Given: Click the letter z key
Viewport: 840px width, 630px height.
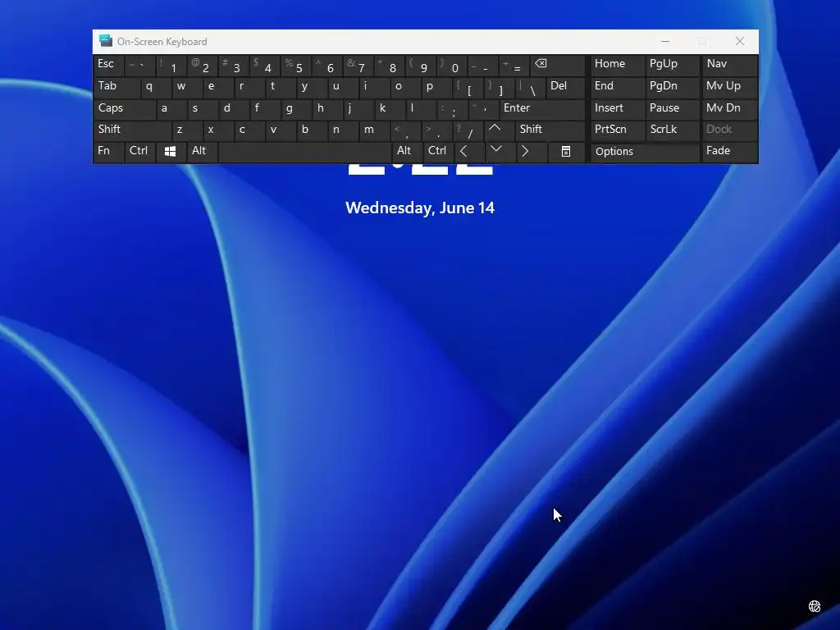Looking at the screenshot, I should [x=187, y=130].
